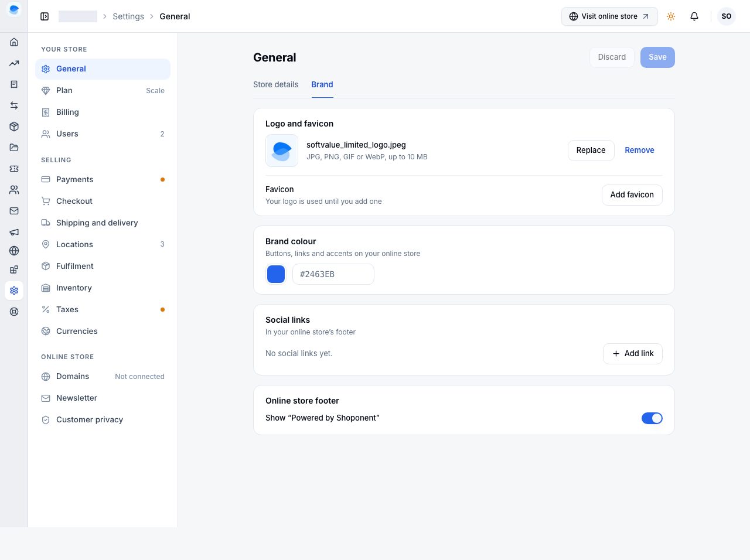Switch theme with the sun icon
The image size is (750, 560).
point(671,16)
